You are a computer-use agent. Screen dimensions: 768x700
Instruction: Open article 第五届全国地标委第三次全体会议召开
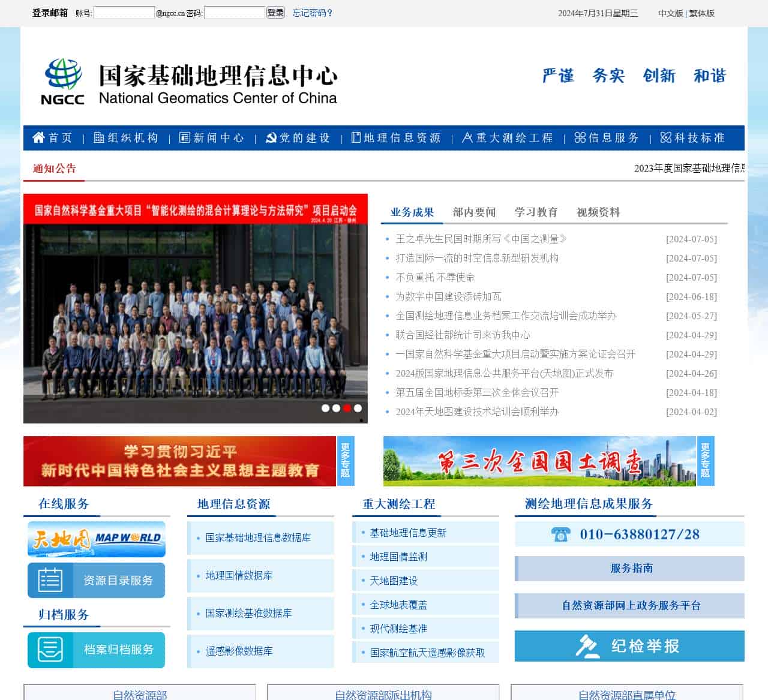point(477,392)
